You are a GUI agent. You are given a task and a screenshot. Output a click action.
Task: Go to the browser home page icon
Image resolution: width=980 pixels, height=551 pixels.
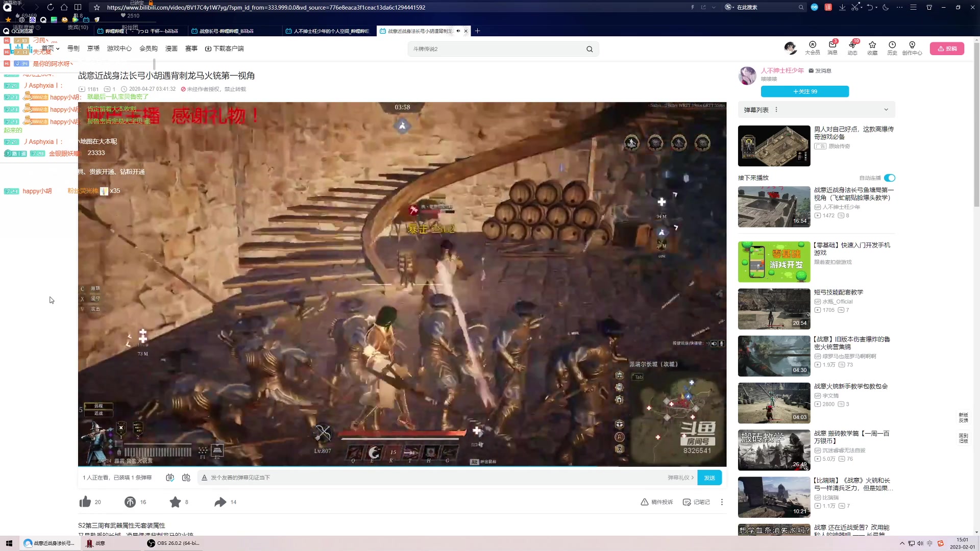click(x=64, y=7)
